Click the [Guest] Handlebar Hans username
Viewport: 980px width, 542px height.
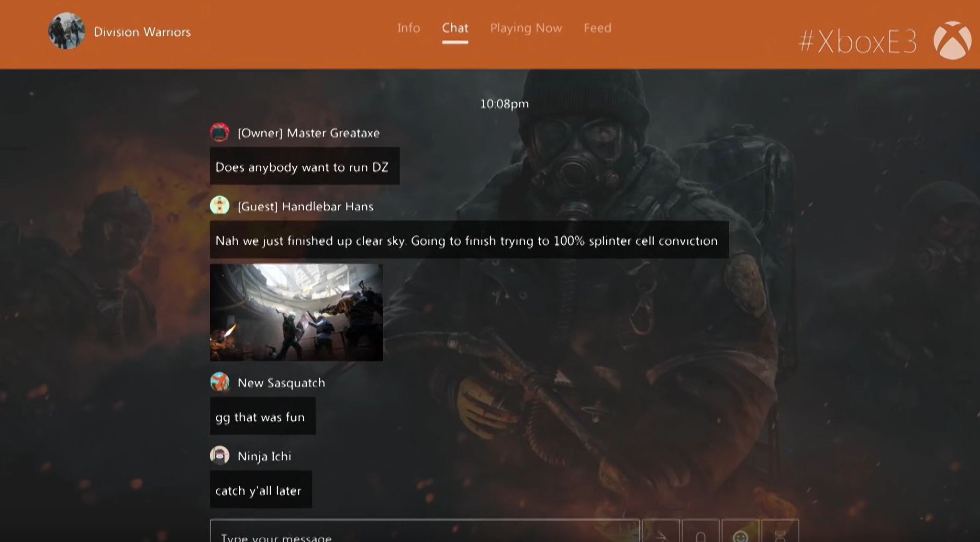click(305, 206)
